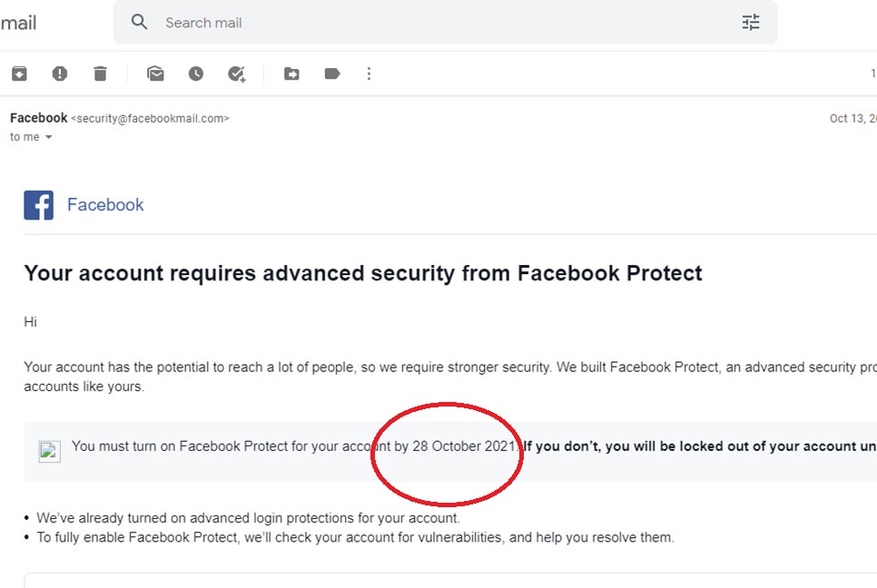The height and width of the screenshot is (588, 877).
Task: Click the broken image placeholder
Action: click(x=50, y=451)
